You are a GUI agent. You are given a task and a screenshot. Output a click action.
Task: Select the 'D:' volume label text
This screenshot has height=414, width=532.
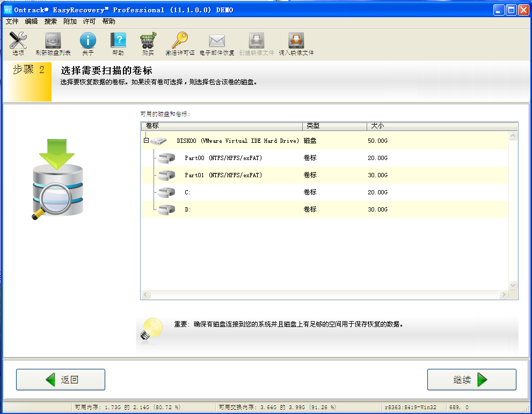coord(188,210)
